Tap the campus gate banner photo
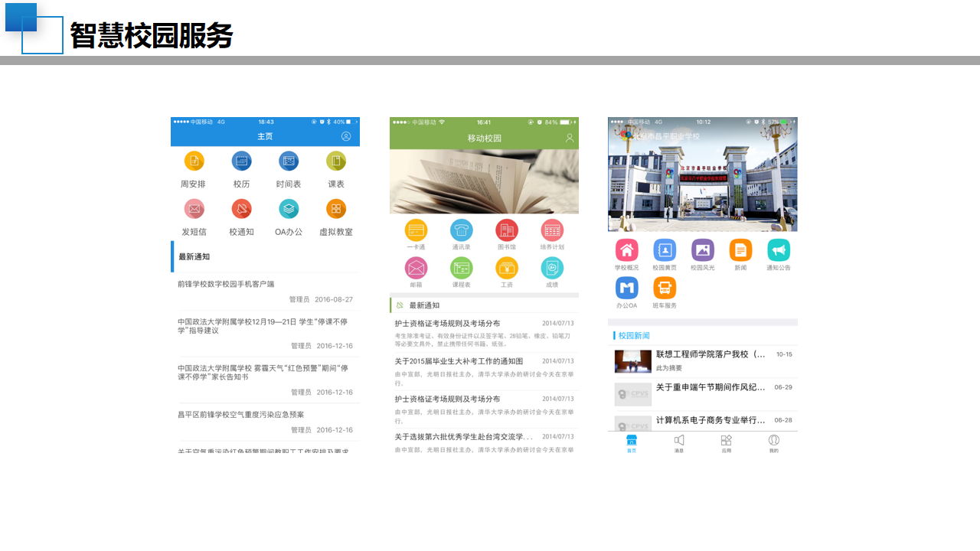The height and width of the screenshot is (551, 980). (x=702, y=174)
